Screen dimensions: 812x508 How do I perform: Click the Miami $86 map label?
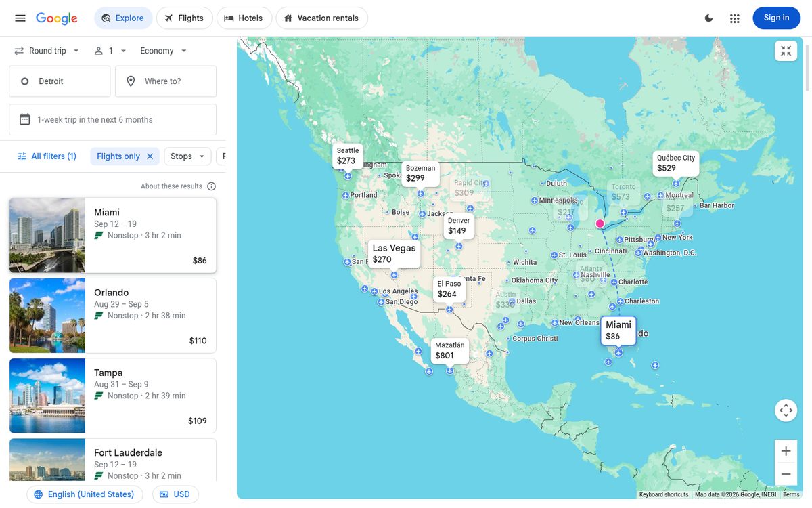(618, 331)
